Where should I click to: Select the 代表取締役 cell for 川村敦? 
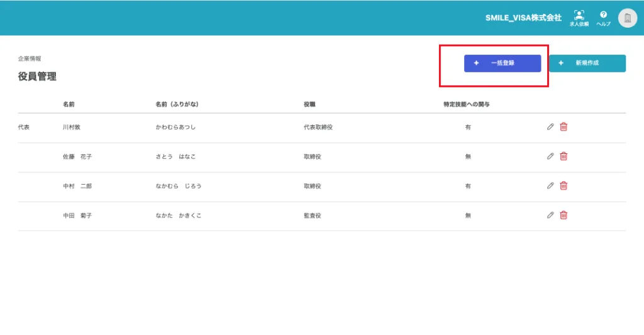tap(318, 127)
